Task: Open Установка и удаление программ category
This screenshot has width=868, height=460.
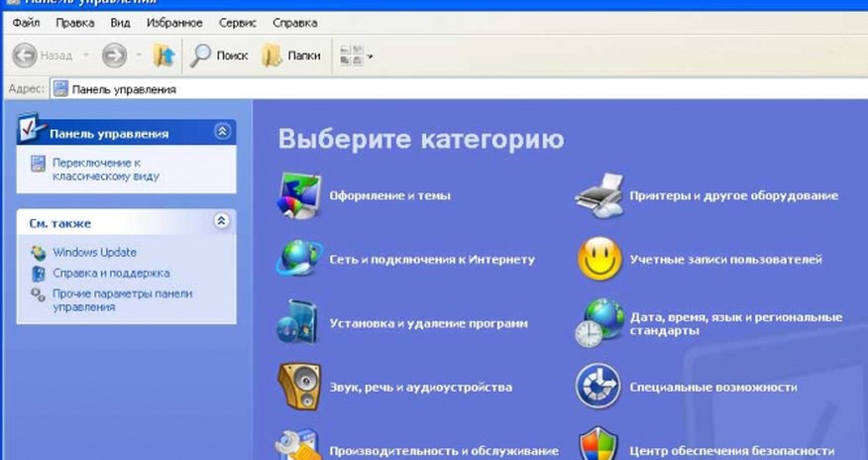Action: click(428, 323)
